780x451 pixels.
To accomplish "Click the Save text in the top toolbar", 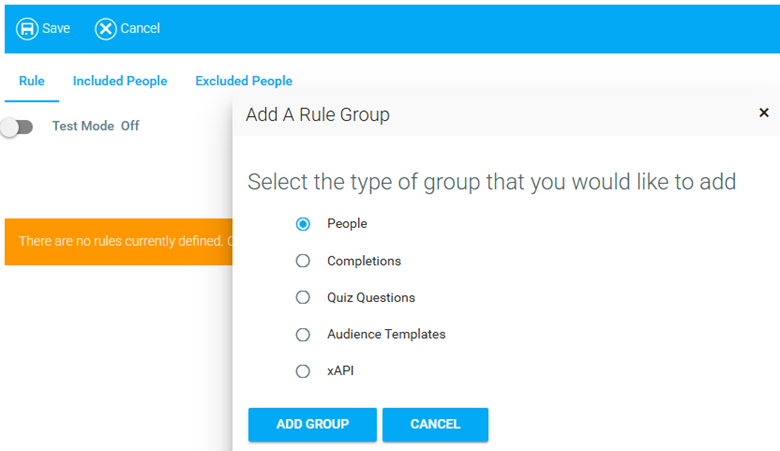I will pyautogui.click(x=56, y=28).
